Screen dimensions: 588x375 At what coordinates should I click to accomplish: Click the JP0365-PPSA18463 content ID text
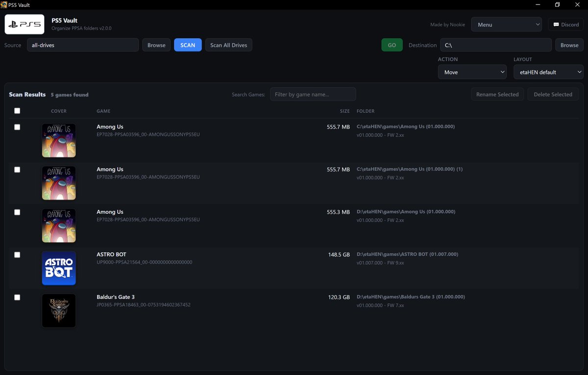144,305
